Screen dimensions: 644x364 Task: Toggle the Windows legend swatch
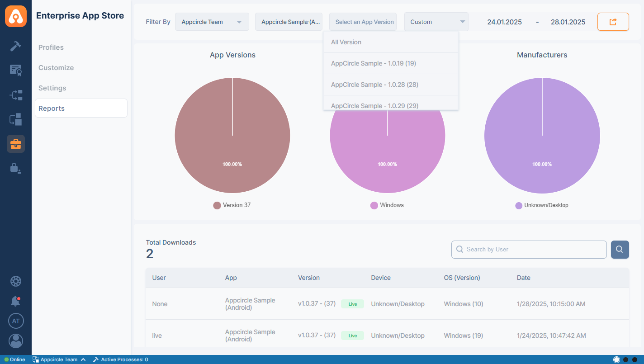tap(374, 205)
